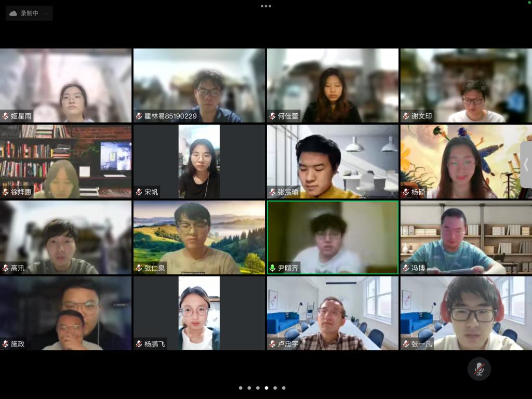Open the 张仁泉 video thumbnail

click(x=199, y=237)
